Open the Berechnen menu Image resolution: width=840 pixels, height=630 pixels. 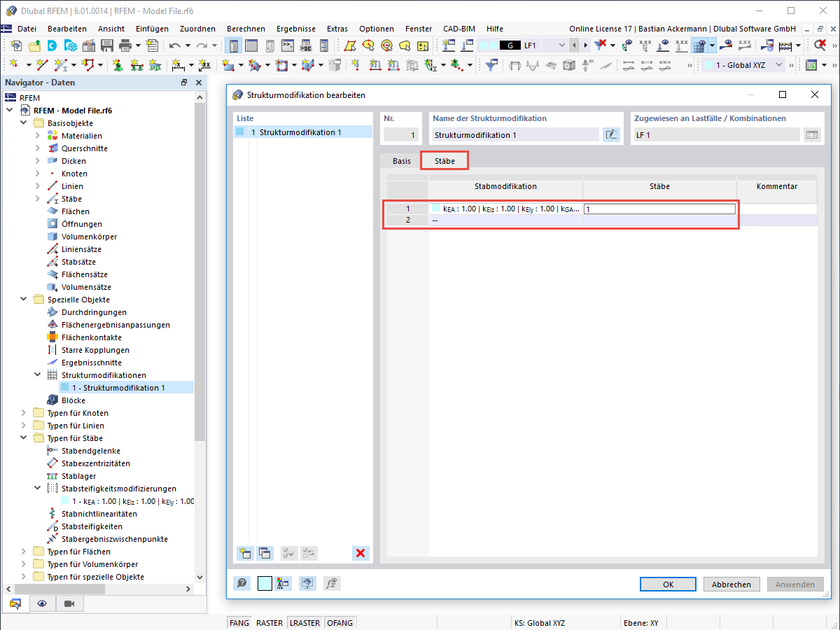[246, 29]
